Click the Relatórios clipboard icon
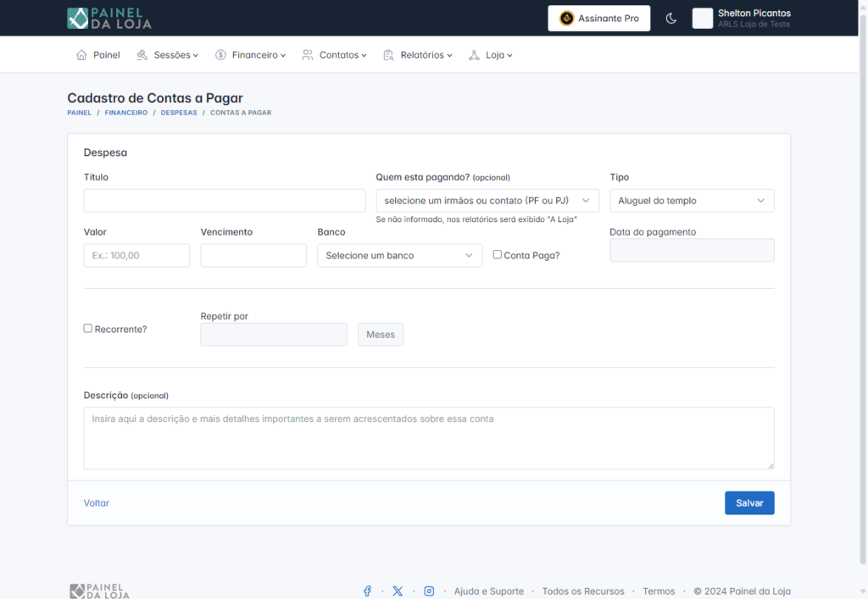The width and height of the screenshot is (868, 599). pos(388,55)
